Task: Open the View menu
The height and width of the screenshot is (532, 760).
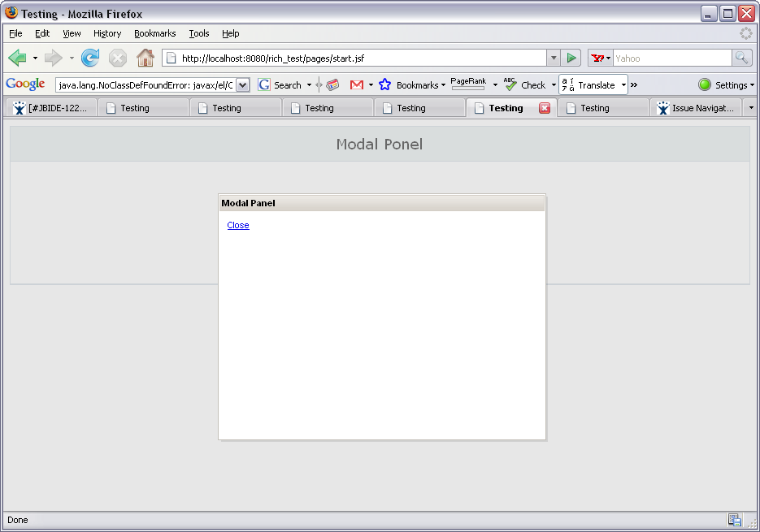Action: click(x=72, y=33)
